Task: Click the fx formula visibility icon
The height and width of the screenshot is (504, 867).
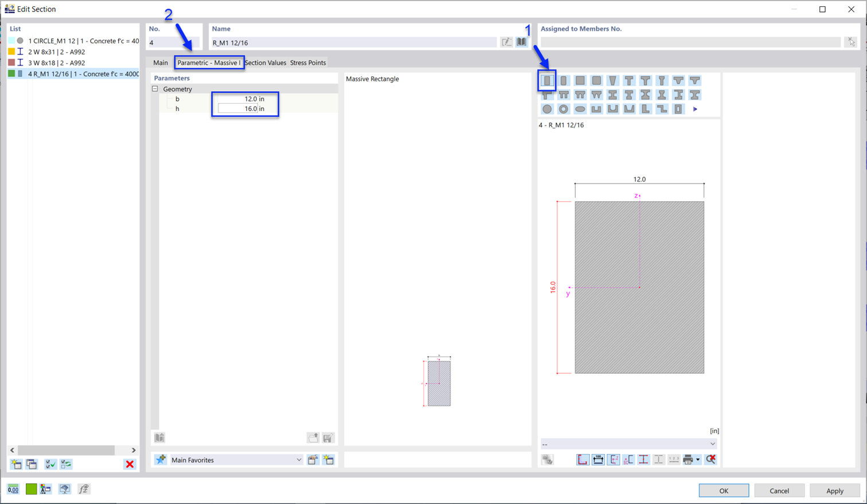Action: (x=84, y=489)
